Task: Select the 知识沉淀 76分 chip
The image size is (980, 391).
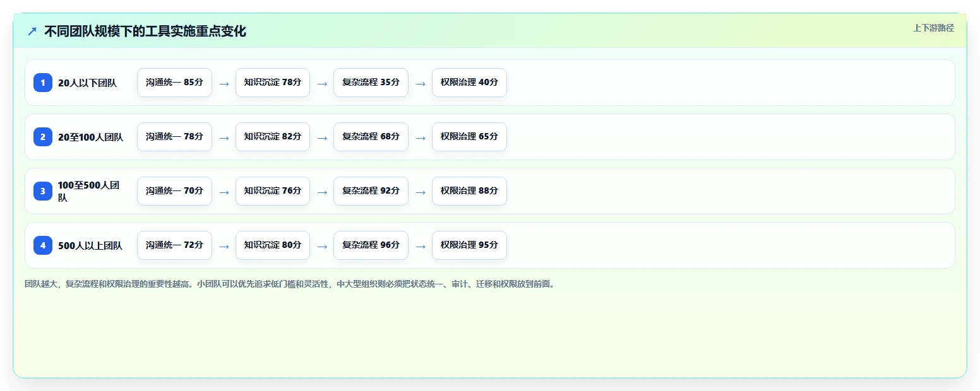Action: click(x=273, y=191)
